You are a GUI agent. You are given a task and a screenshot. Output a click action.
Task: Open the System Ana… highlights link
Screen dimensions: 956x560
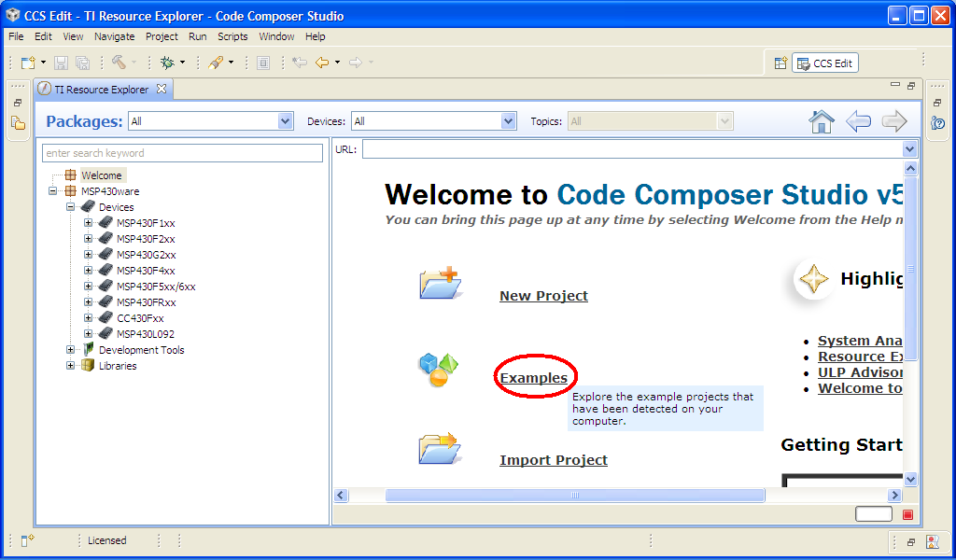[x=860, y=341]
